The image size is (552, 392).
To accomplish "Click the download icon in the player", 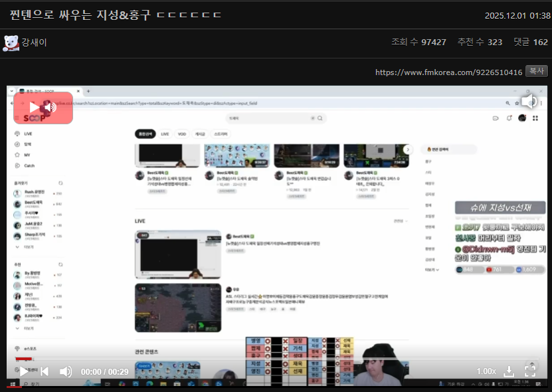I will coord(509,371).
